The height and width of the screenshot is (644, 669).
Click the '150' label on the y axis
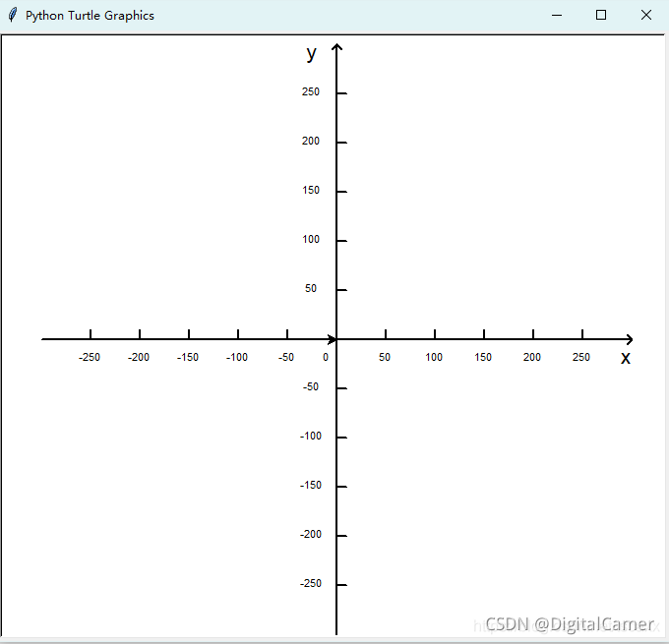click(x=311, y=190)
